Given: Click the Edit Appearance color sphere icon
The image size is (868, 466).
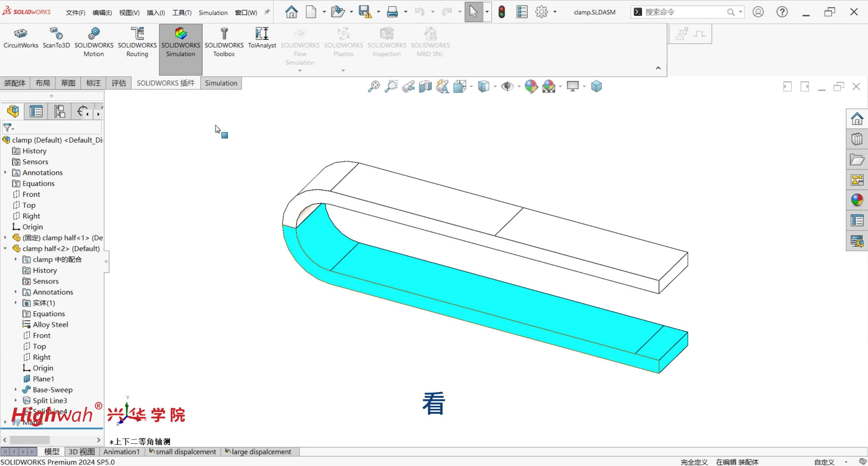Looking at the screenshot, I should (x=531, y=87).
